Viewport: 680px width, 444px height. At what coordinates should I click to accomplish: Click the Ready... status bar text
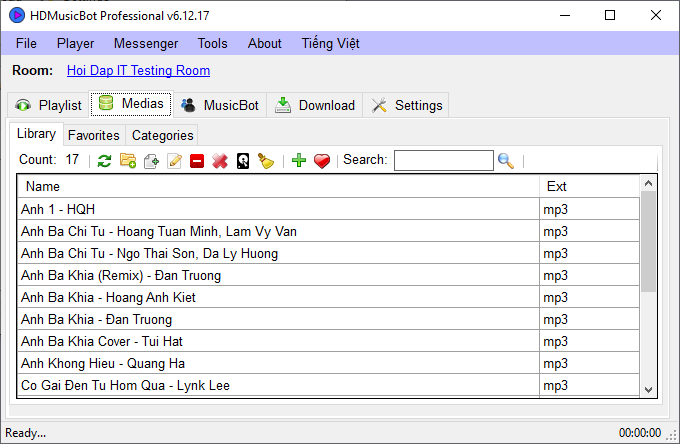click(26, 433)
